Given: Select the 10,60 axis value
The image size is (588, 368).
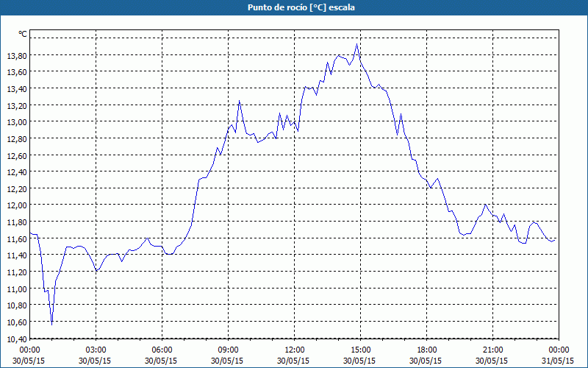Looking at the screenshot, I should pyautogui.click(x=17, y=322).
